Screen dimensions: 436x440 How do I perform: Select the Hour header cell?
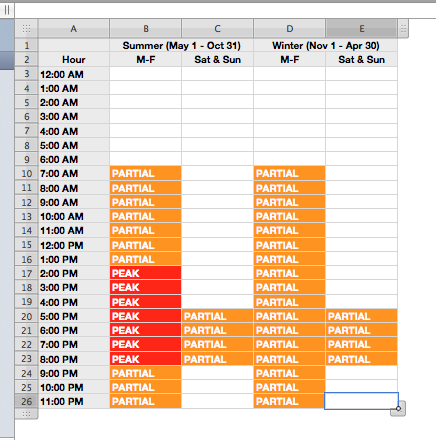(x=74, y=59)
